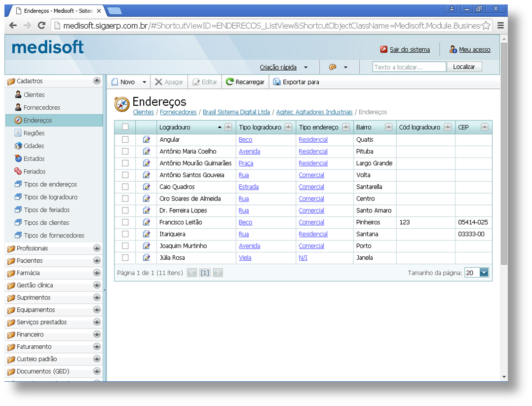Click the Meu acesso user icon

coord(453,49)
